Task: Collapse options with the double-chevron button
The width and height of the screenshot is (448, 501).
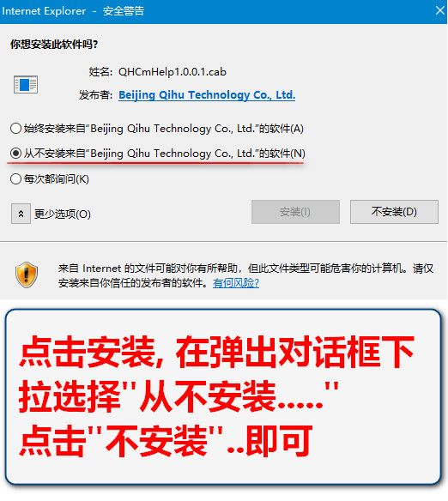Action: pyautogui.click(x=21, y=214)
